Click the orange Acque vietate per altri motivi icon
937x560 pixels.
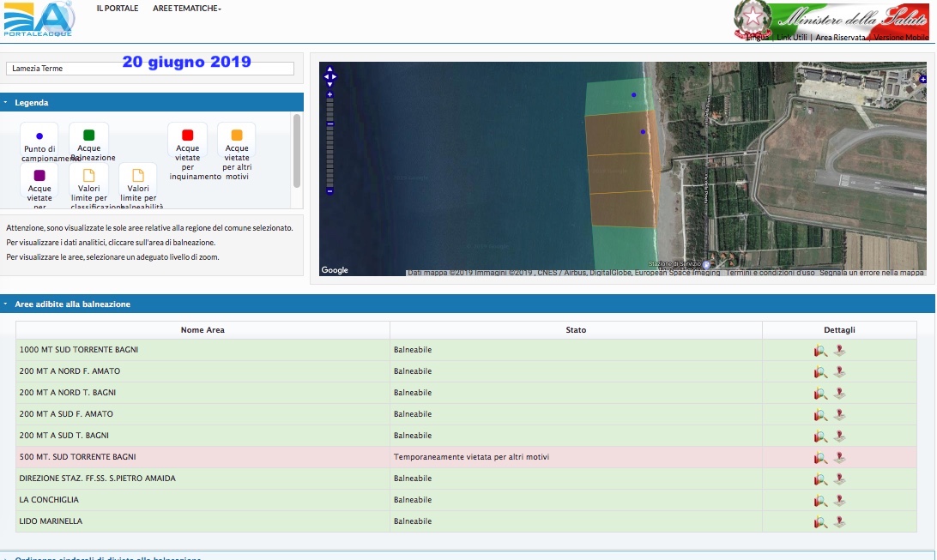pyautogui.click(x=237, y=135)
